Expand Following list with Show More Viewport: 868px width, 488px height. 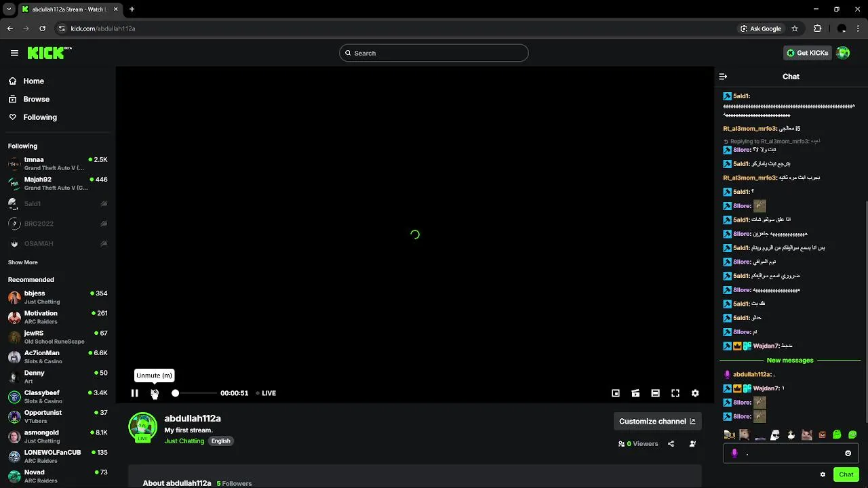click(x=23, y=262)
